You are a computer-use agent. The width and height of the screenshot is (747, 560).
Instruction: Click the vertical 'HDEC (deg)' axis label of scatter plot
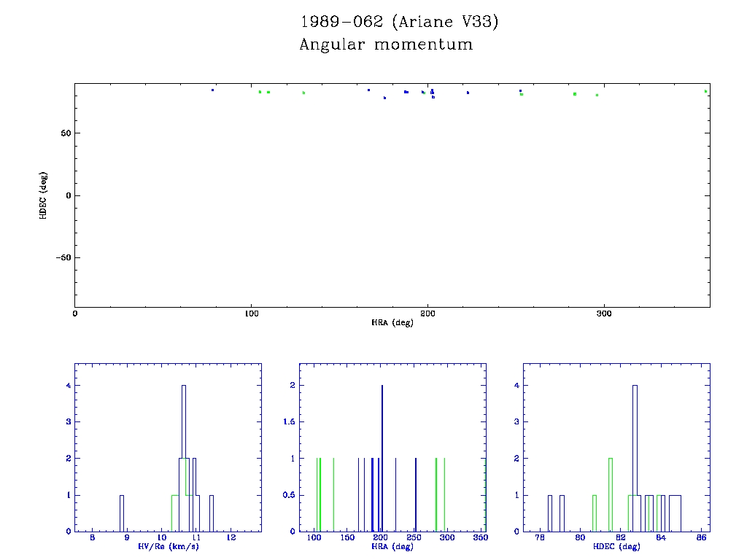click(x=44, y=195)
